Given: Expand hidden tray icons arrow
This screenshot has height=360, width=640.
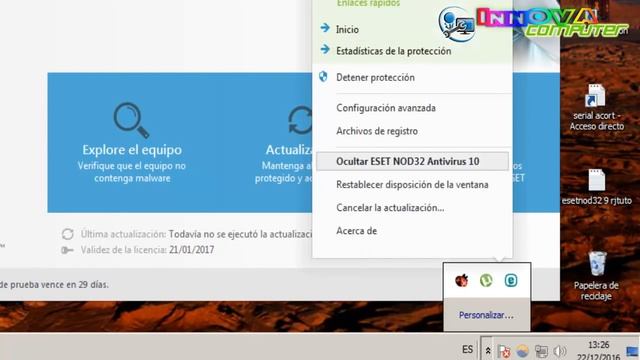Looking at the screenshot, I should [x=487, y=351].
